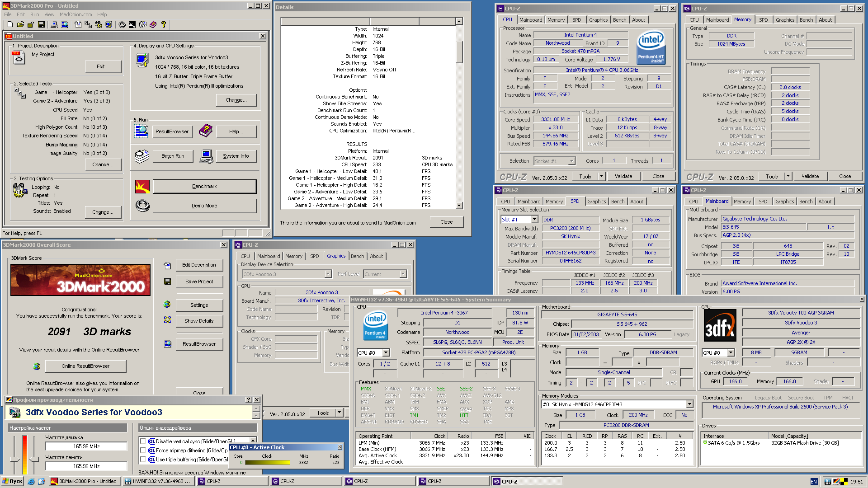This screenshot has height=488, width=868.
Task: Click the Частота движка frequency field
Action: coord(86,446)
